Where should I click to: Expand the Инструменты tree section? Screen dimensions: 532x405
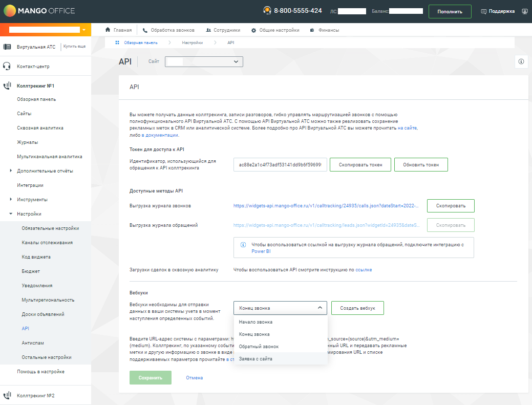11,199
